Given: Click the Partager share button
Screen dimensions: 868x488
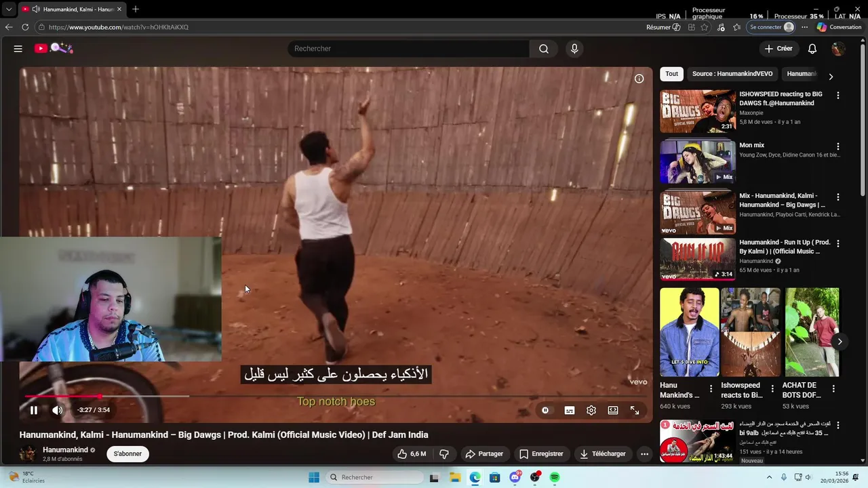Looking at the screenshot, I should (484, 453).
